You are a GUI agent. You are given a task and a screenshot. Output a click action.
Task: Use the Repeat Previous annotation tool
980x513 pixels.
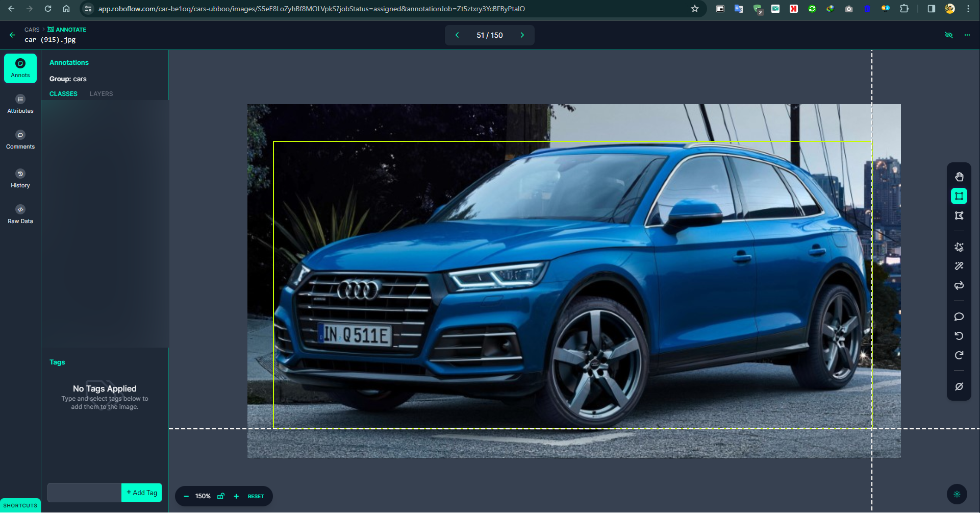(x=959, y=285)
